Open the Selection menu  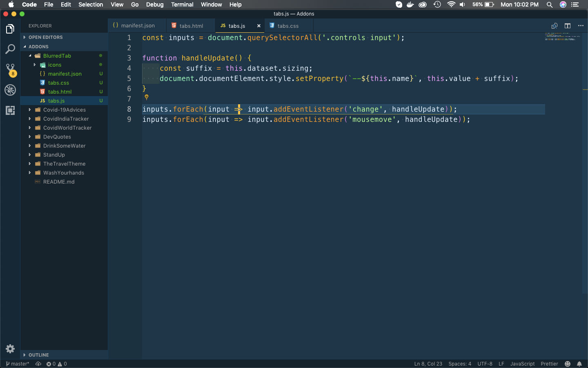coord(91,4)
